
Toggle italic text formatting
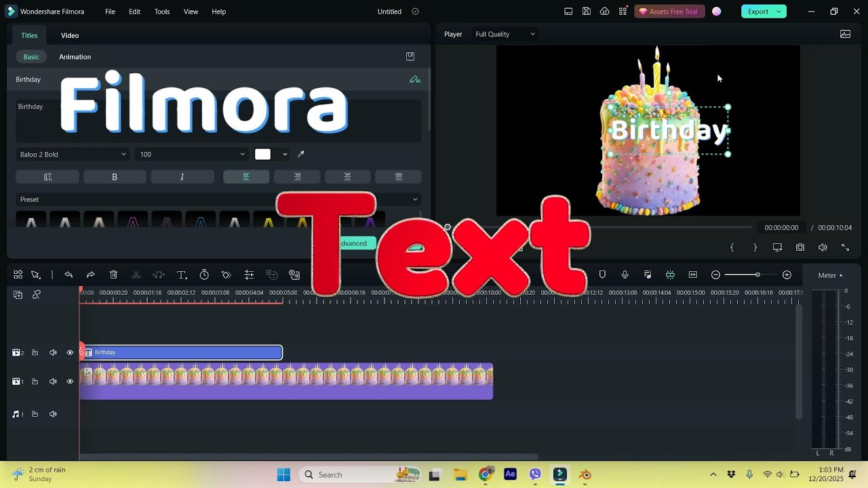pyautogui.click(x=182, y=177)
